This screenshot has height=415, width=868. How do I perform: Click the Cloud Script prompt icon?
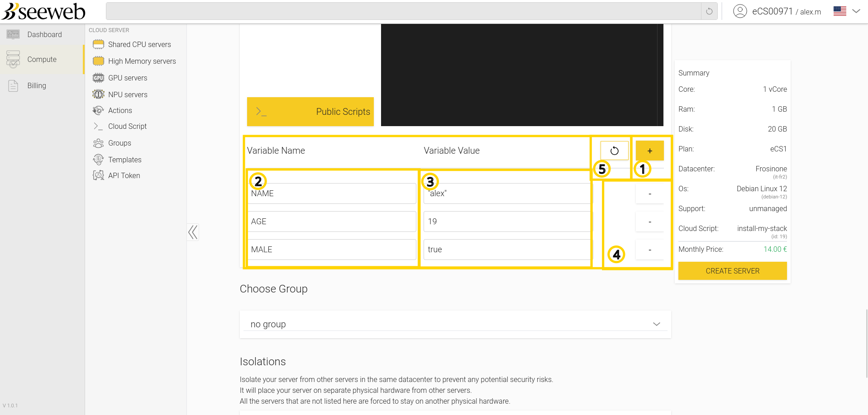tap(98, 126)
